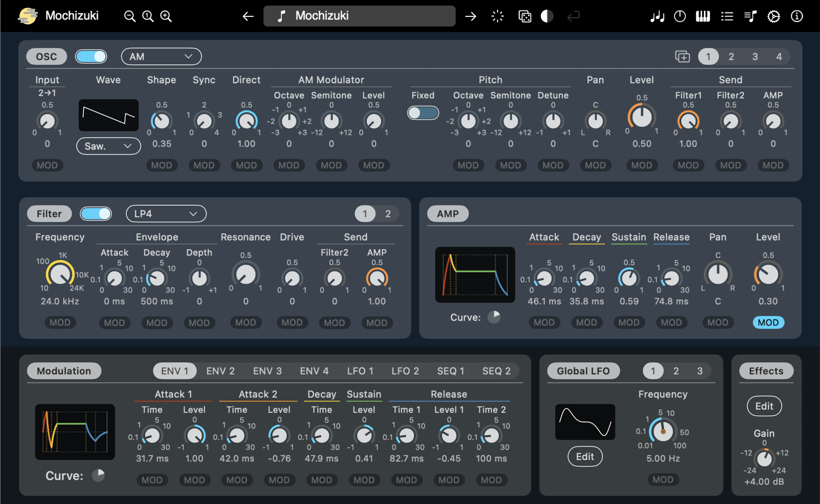Switch to the ENV 4 tab
Viewport: 820px width, 504px height.
click(314, 371)
